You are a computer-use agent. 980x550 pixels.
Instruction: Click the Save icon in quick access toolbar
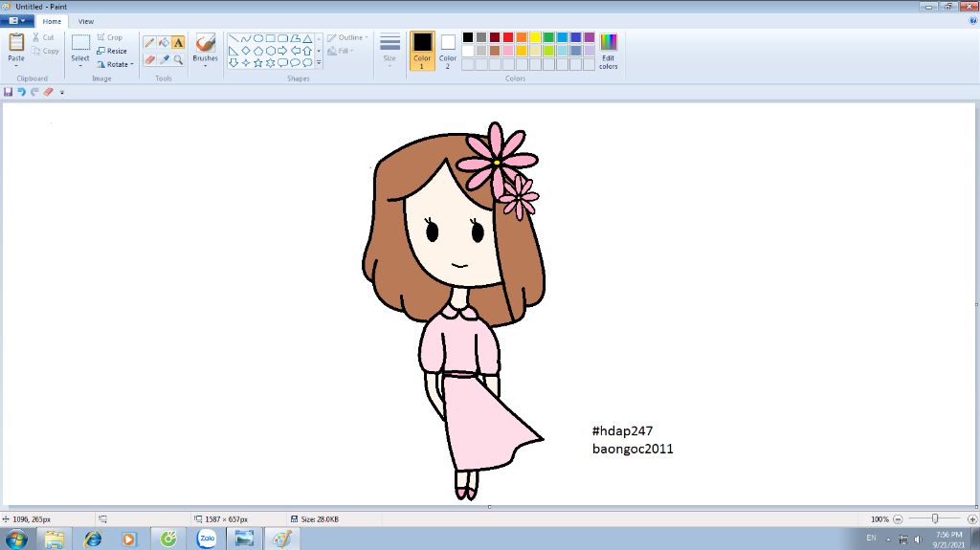[9, 92]
